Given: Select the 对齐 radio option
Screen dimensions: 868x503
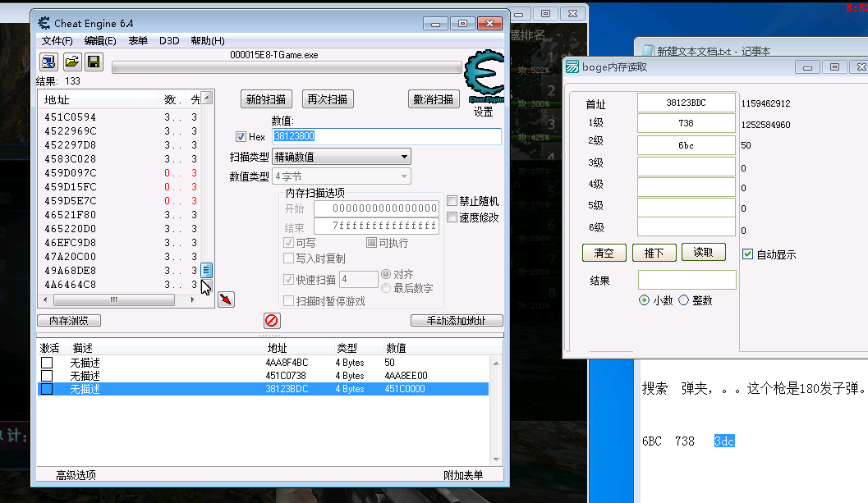Looking at the screenshot, I should (386, 274).
